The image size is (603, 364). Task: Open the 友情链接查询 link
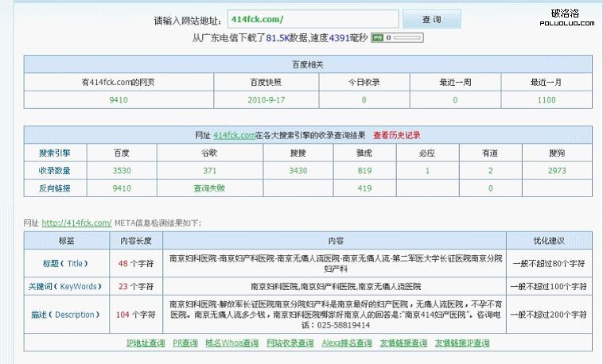pos(403,343)
